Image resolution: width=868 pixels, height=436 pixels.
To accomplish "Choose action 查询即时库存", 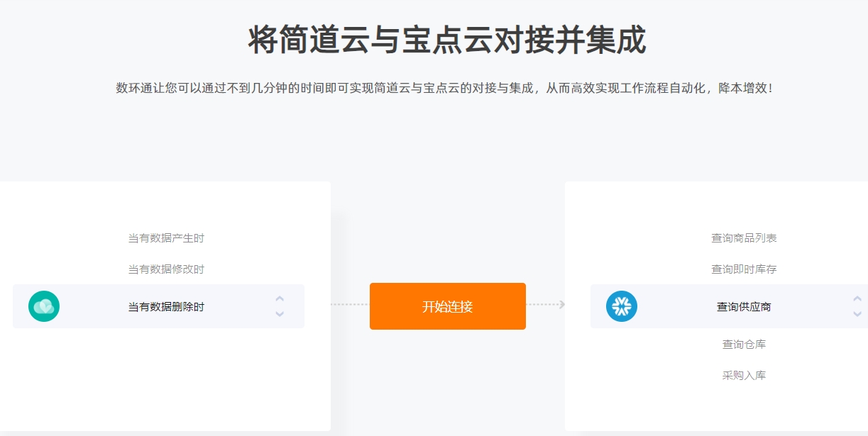I will [x=744, y=269].
